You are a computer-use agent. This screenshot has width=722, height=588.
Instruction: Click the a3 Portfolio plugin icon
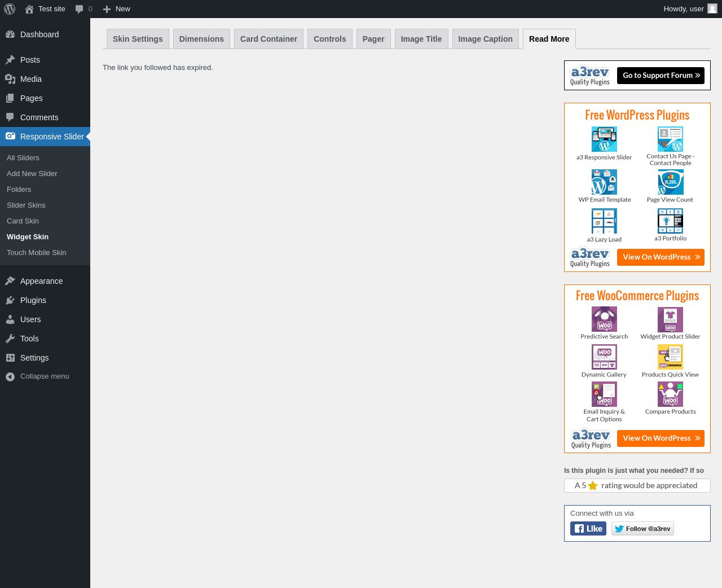pos(670,221)
